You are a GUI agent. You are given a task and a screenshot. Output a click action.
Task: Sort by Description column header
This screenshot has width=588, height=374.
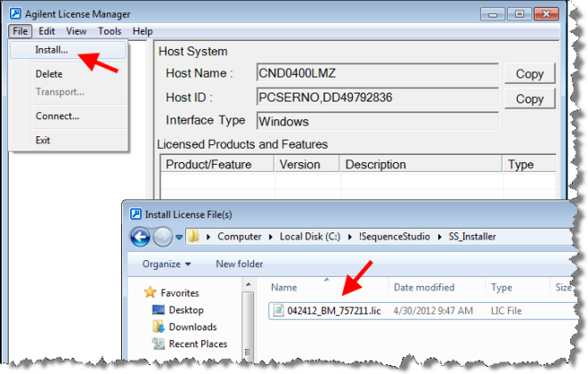(421, 164)
